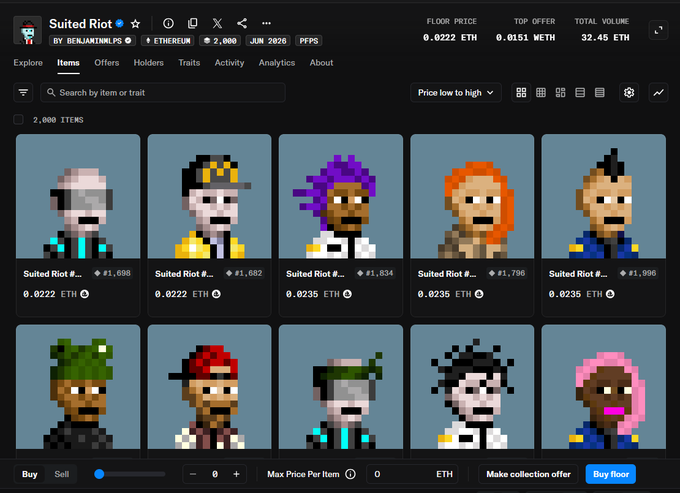Click the Buy floor button

coord(611,474)
